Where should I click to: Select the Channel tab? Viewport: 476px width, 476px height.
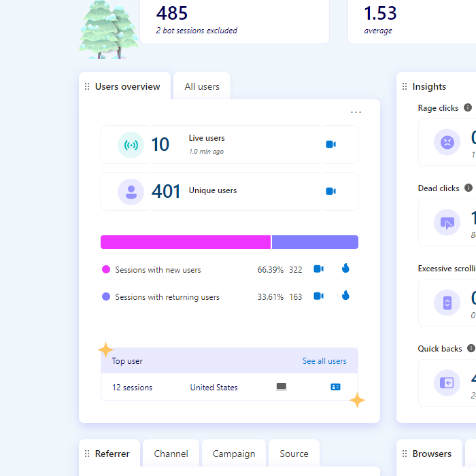tap(171, 454)
